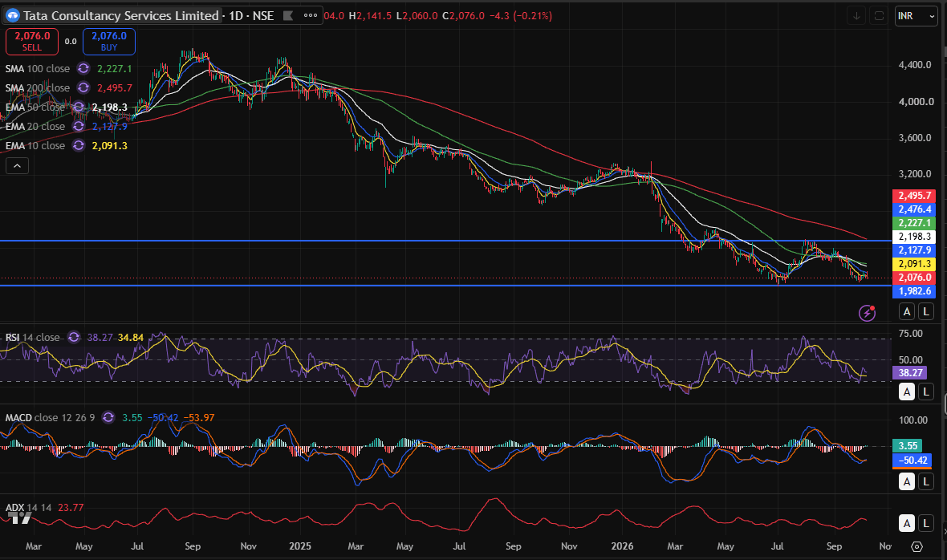
Task: Click the red 2,495.7 price axis label
Action: click(914, 196)
